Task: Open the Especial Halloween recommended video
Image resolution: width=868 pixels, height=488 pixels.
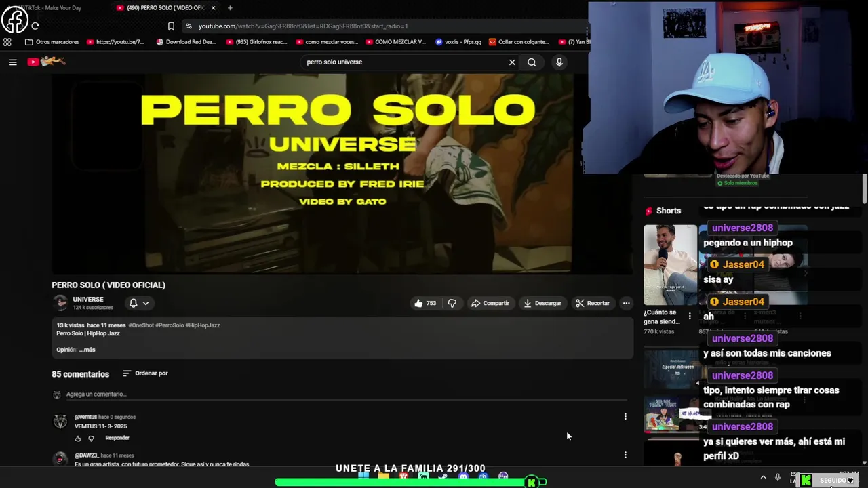Action: (671, 369)
